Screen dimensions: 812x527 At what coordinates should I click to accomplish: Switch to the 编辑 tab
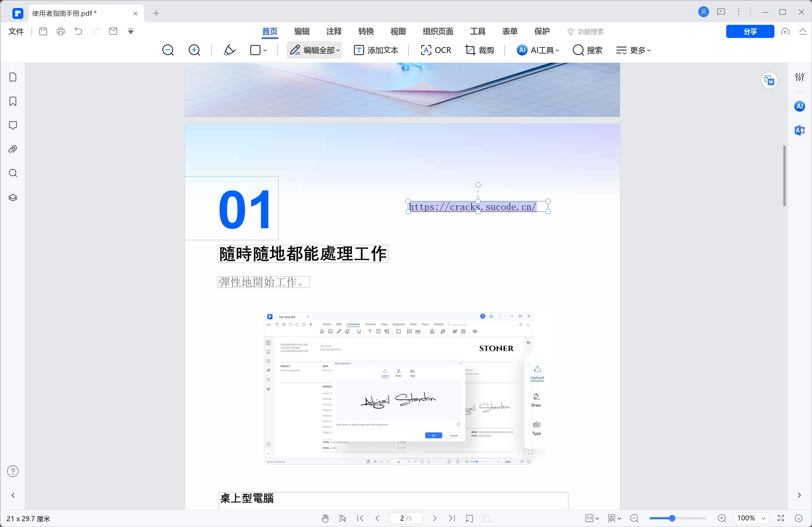pos(302,31)
